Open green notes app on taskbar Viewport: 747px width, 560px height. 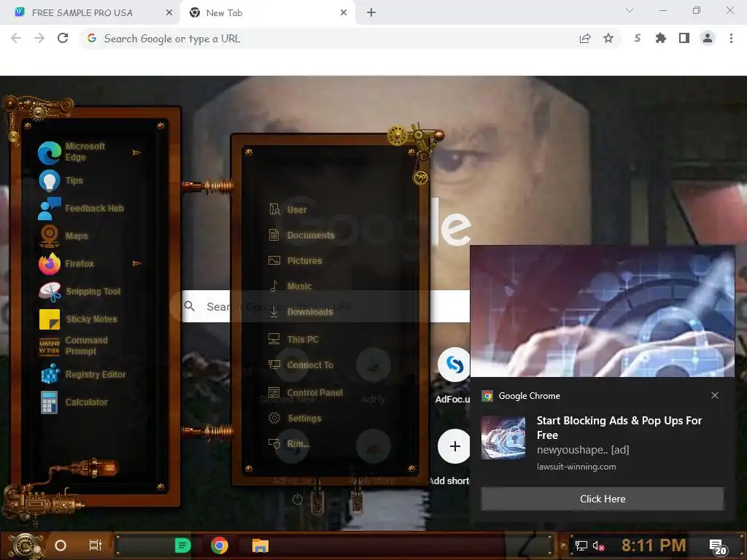182,545
